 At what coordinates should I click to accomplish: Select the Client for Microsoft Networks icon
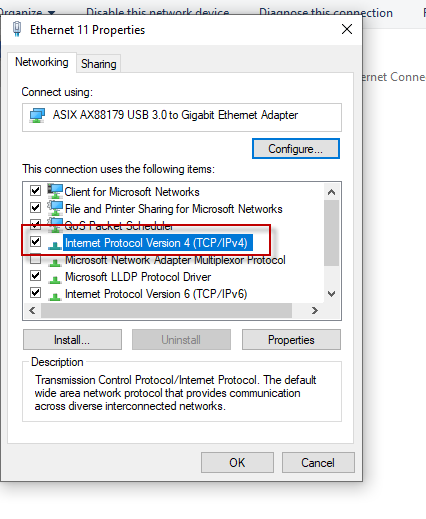(55, 191)
